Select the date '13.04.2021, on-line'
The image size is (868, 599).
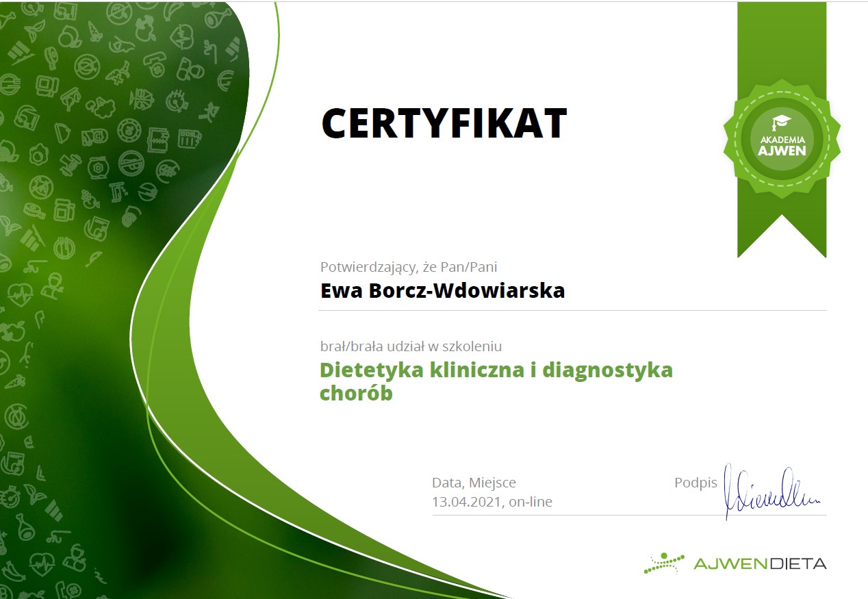point(492,502)
